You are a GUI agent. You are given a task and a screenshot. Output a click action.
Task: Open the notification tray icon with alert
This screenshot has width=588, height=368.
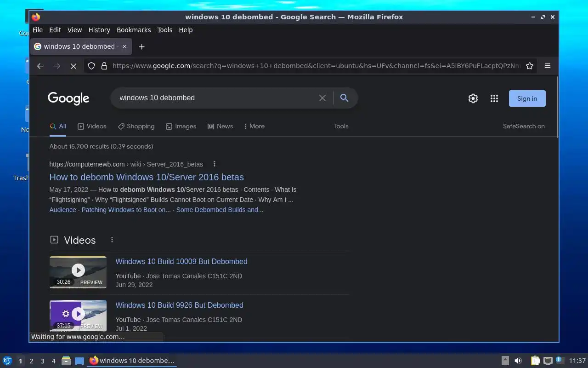click(560, 360)
